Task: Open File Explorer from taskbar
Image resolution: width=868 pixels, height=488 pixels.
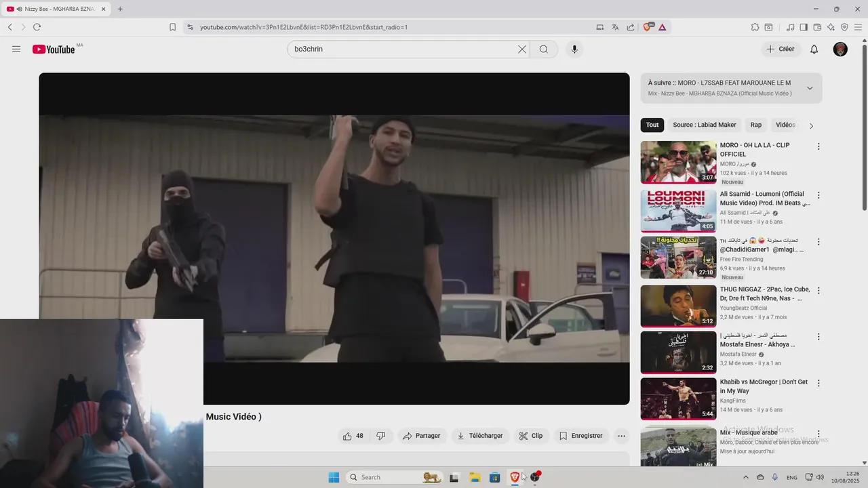Action: click(x=475, y=477)
